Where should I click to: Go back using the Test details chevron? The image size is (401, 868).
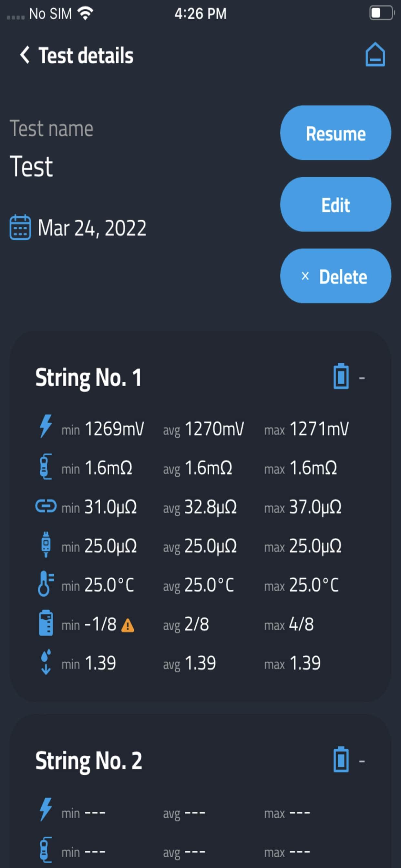24,55
